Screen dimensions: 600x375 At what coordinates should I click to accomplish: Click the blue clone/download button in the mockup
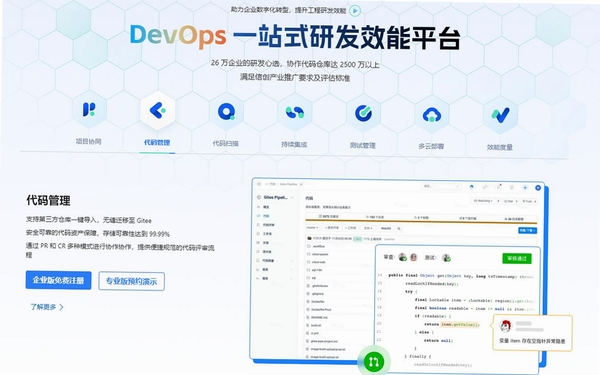[528, 230]
